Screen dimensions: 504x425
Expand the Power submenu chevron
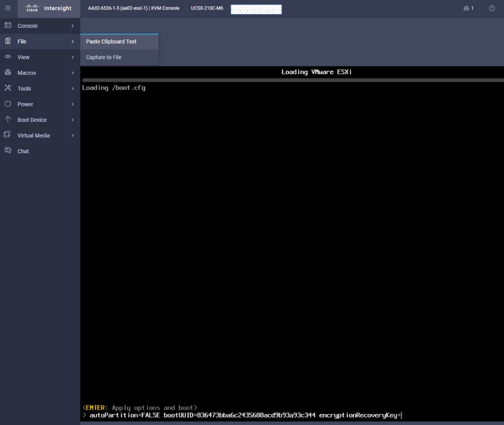73,104
